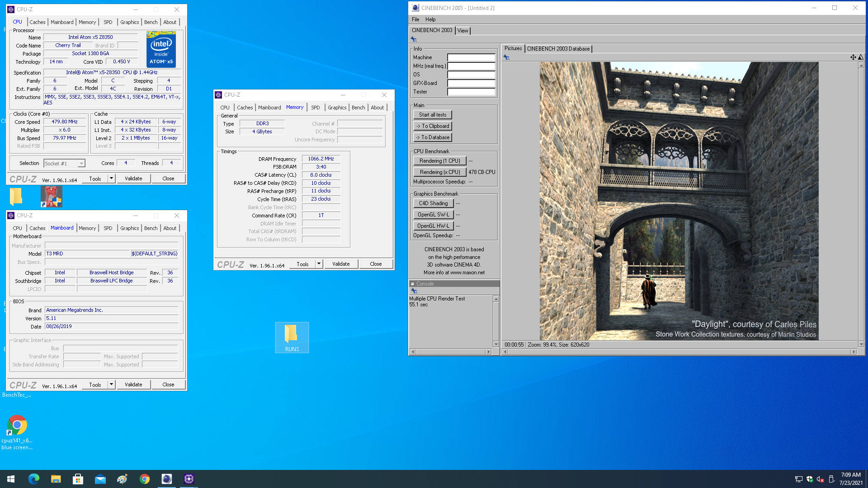Click the To Database button
This screenshot has height=488, width=868.
(x=433, y=137)
